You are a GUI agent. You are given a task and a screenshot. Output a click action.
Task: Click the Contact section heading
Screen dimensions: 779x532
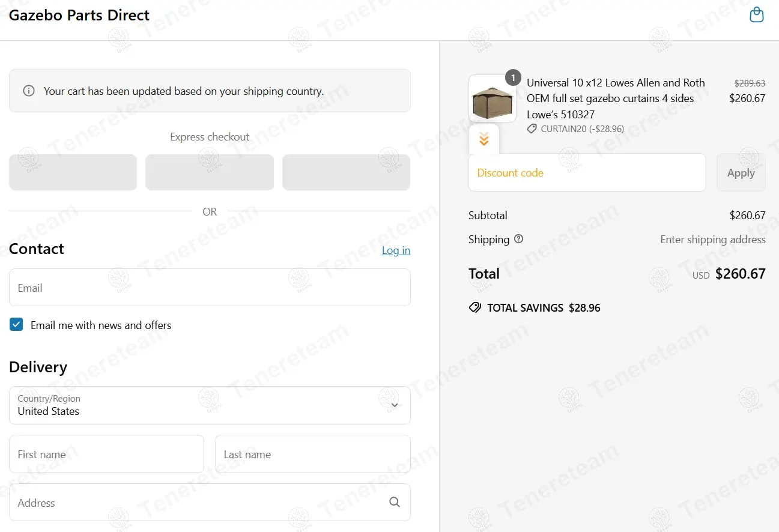pos(37,249)
